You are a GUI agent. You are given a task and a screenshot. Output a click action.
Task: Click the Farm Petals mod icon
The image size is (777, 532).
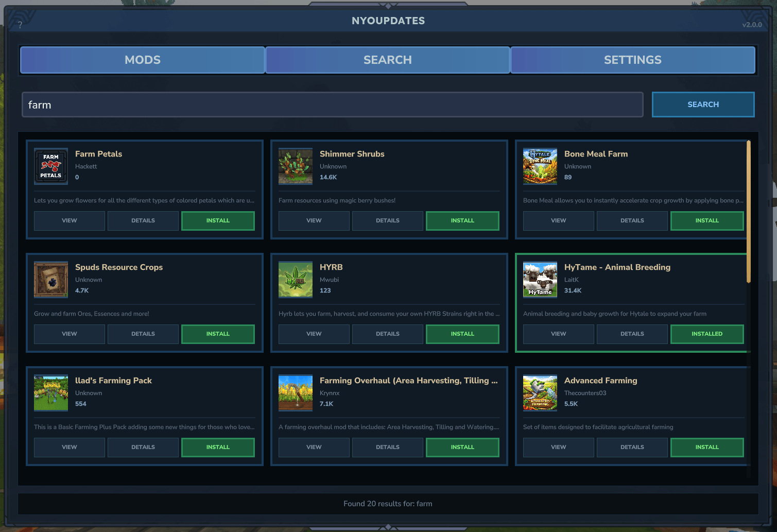pyautogui.click(x=51, y=166)
